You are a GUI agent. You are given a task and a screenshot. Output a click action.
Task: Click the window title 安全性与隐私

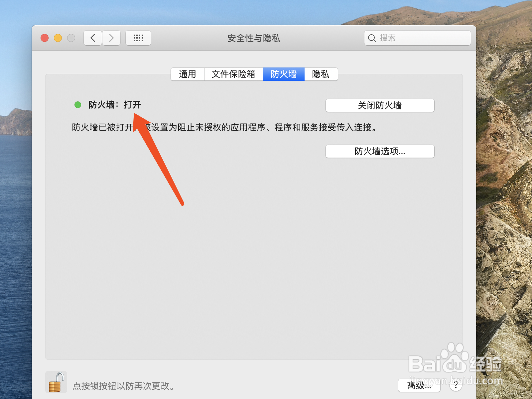254,38
